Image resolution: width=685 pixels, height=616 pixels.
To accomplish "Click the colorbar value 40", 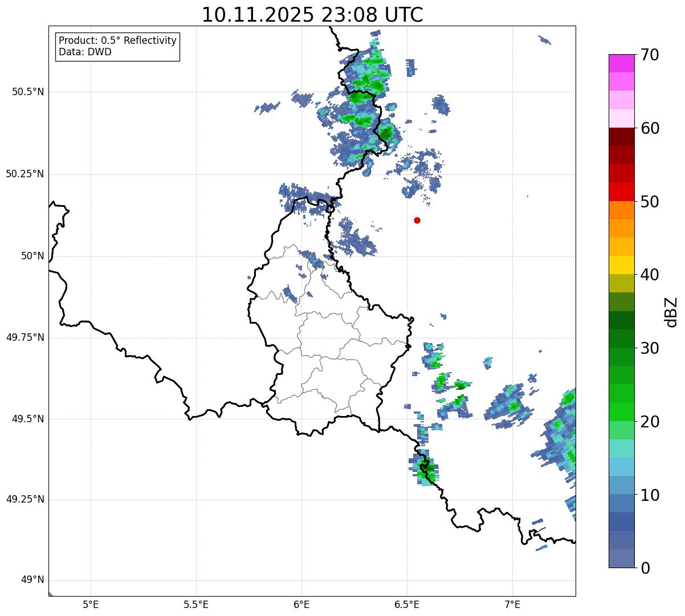I will (650, 275).
